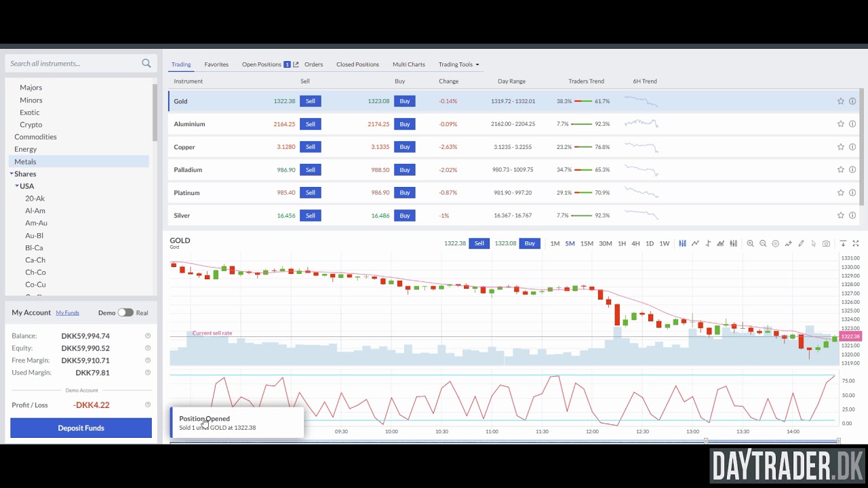Pop out Open Positions external icon
The width and height of the screenshot is (868, 488).
click(x=296, y=64)
